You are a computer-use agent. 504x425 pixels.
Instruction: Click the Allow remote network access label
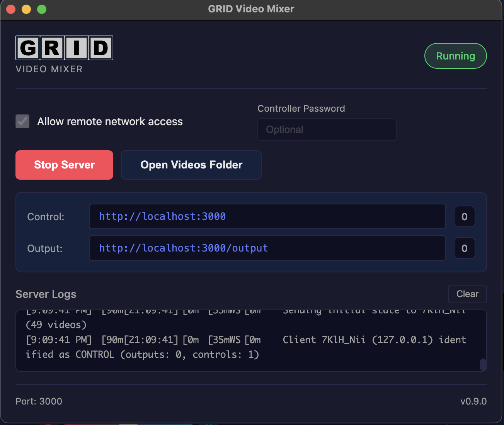click(x=109, y=121)
